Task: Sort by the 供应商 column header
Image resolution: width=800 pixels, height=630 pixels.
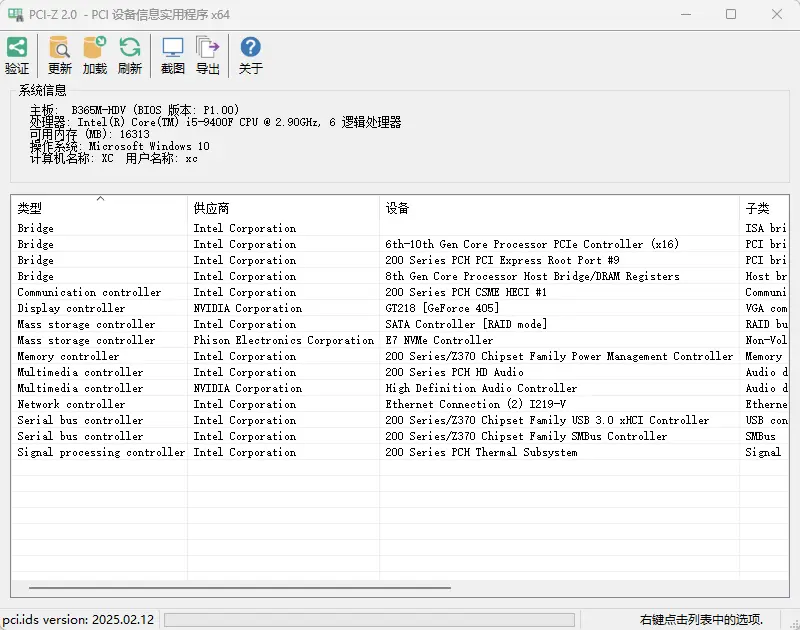Action: 283,208
